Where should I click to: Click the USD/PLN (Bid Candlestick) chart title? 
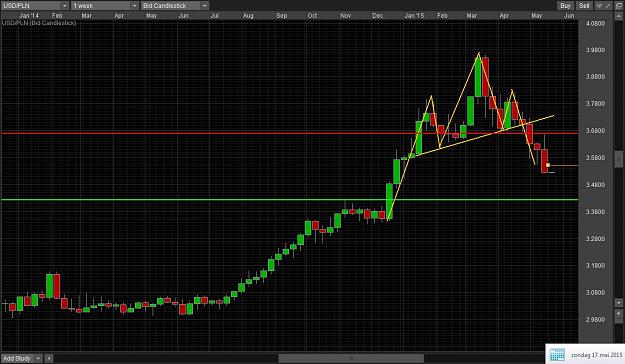point(39,23)
